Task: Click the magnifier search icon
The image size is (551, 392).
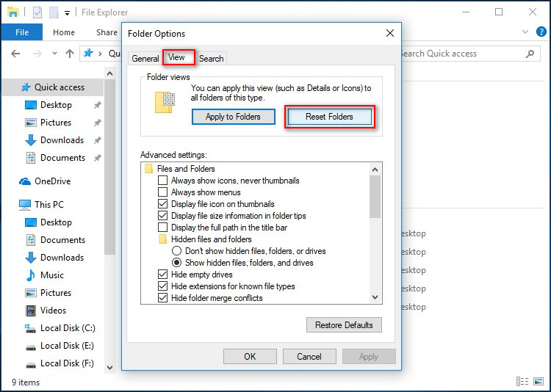Action: [530, 54]
